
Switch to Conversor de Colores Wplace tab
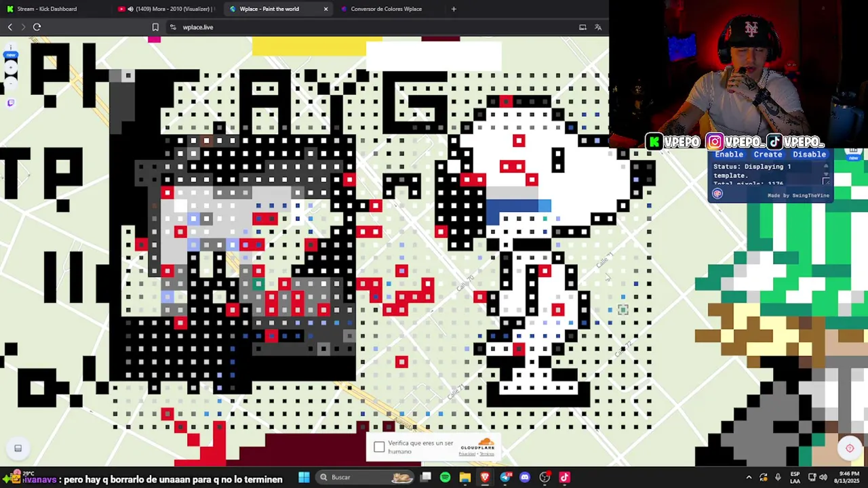coord(387,9)
